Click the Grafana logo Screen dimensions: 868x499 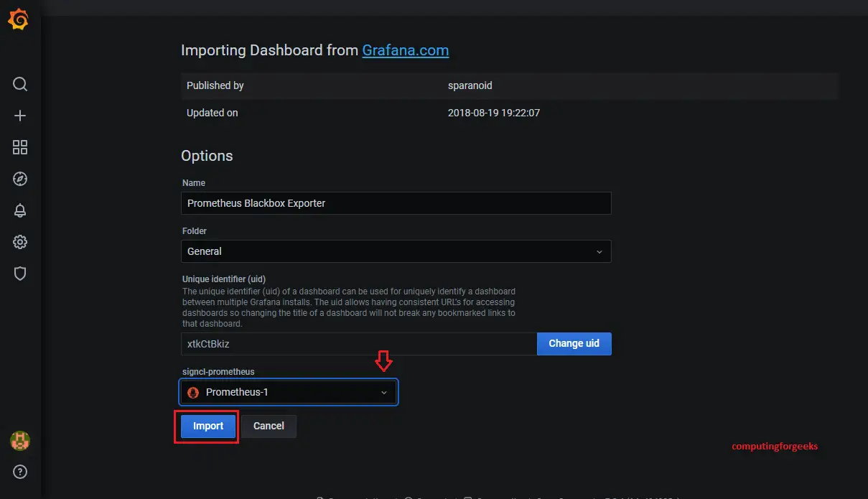pyautogui.click(x=19, y=19)
